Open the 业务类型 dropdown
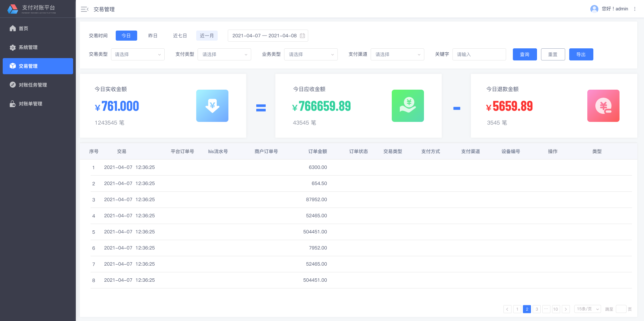 point(311,54)
